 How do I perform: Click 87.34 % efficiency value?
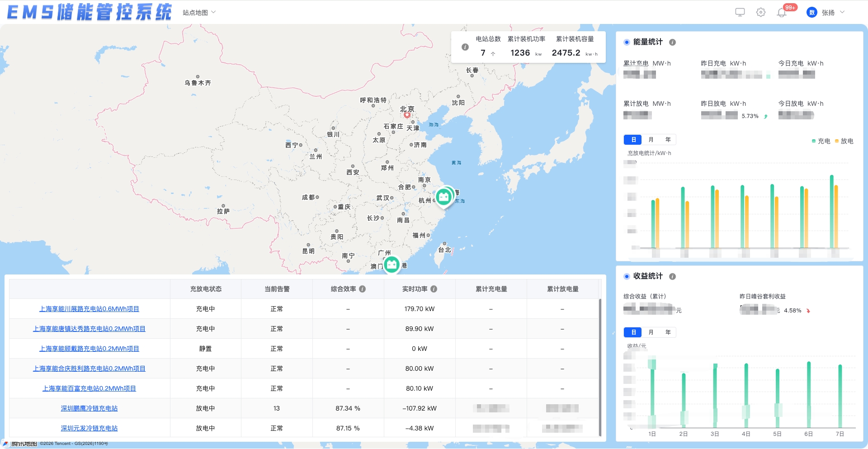(x=348, y=408)
